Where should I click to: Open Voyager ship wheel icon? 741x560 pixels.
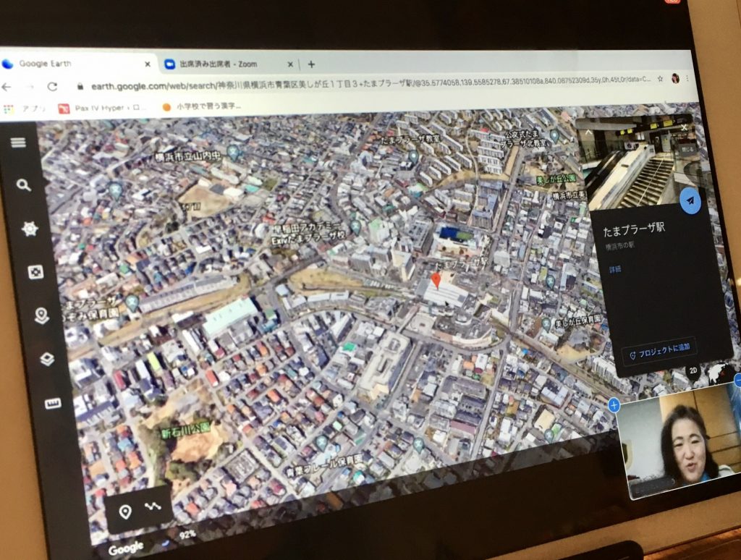point(29,229)
